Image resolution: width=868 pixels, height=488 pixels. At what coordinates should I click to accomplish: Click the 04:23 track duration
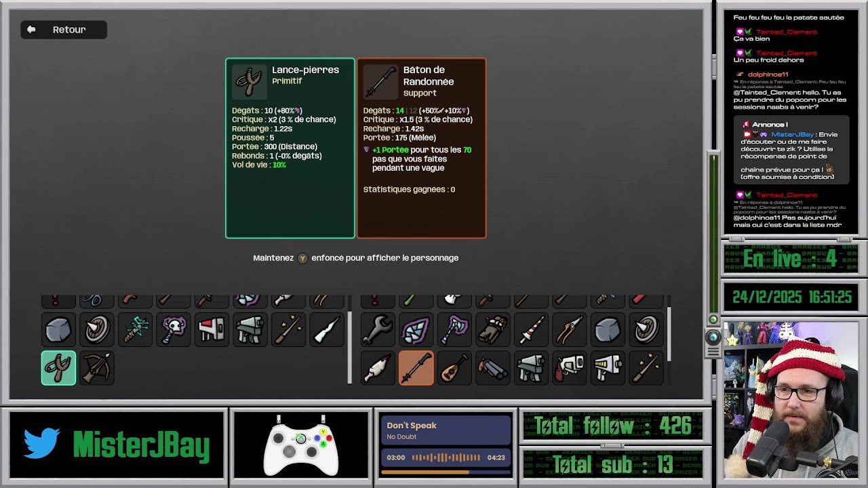pos(496,457)
